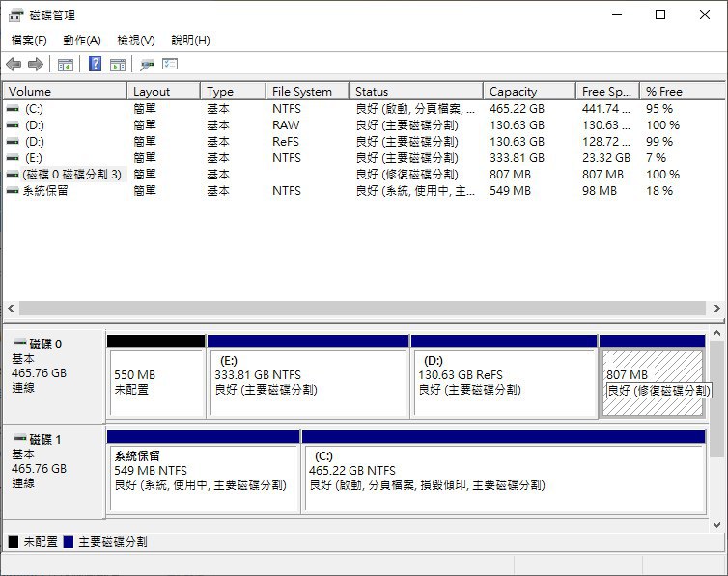The width and height of the screenshot is (728, 576).
Task: Sort by the Type column header
Action: (x=234, y=92)
